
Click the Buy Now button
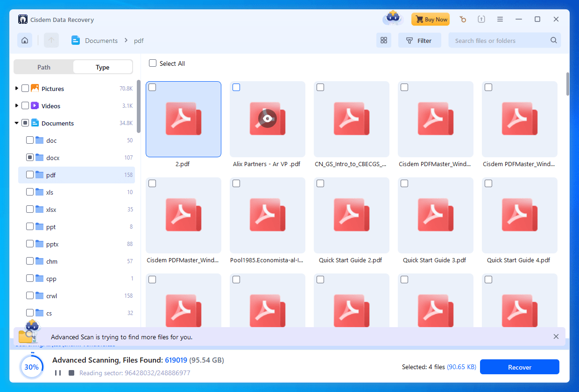pyautogui.click(x=431, y=19)
